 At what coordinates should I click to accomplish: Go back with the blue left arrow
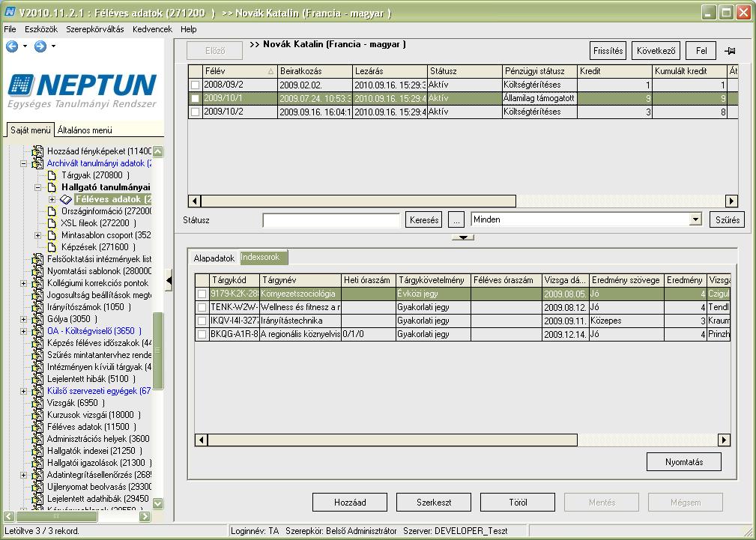click(12, 46)
